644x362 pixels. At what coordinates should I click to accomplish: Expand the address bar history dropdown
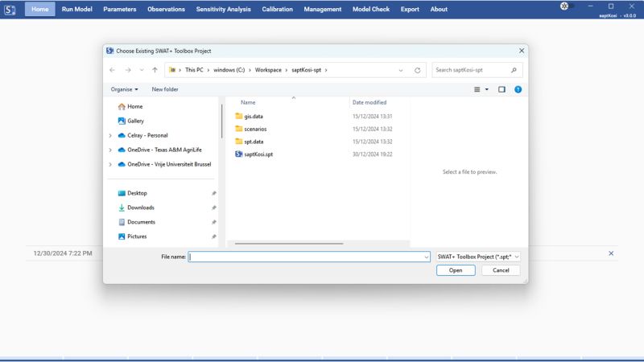tap(401, 70)
